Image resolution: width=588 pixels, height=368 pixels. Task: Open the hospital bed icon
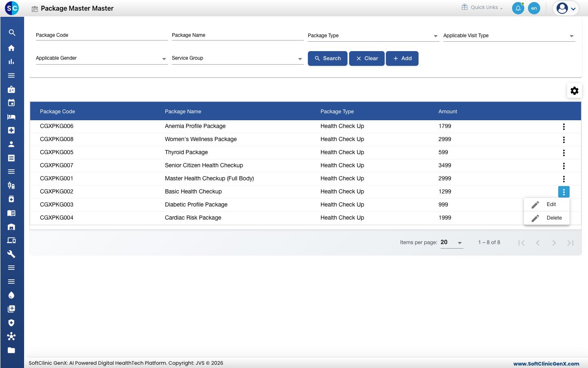coord(11,117)
